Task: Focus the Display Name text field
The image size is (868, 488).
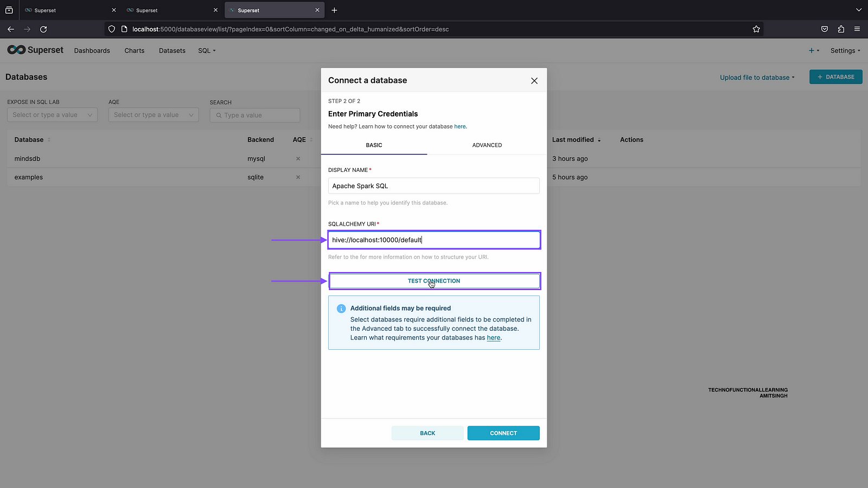Action: pyautogui.click(x=433, y=186)
